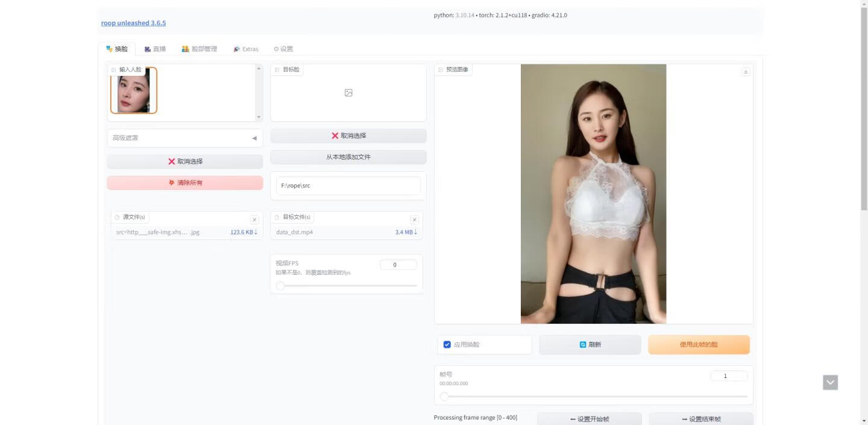The image size is (868, 425).
Task: Click 从本地添加文件 button
Action: click(348, 157)
